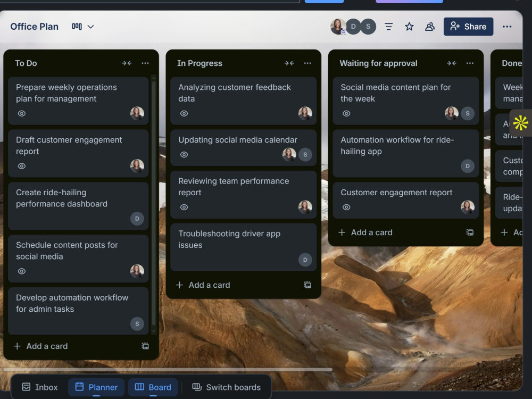
Task: Open the yellow starburst side panel icon
Action: tap(520, 123)
